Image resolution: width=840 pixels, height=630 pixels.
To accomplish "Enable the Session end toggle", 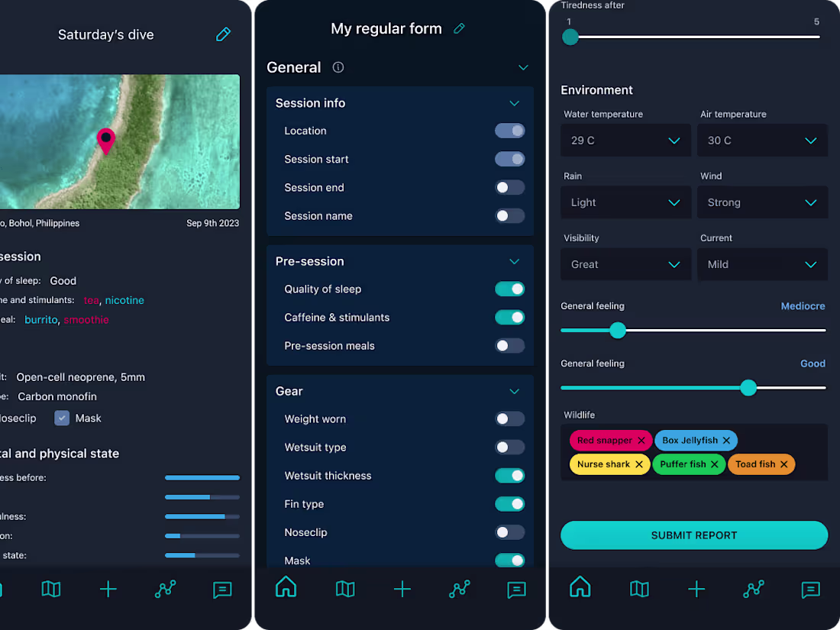I will (x=509, y=187).
